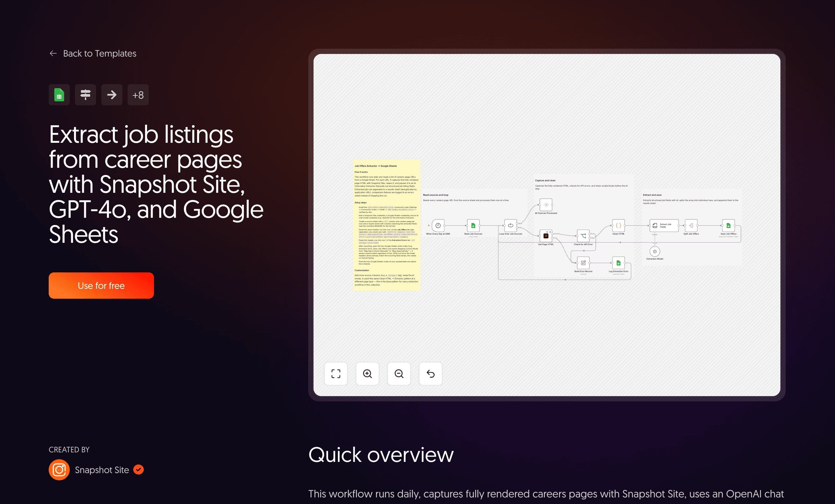Select the Loop Over Job Sources node

[511, 225]
